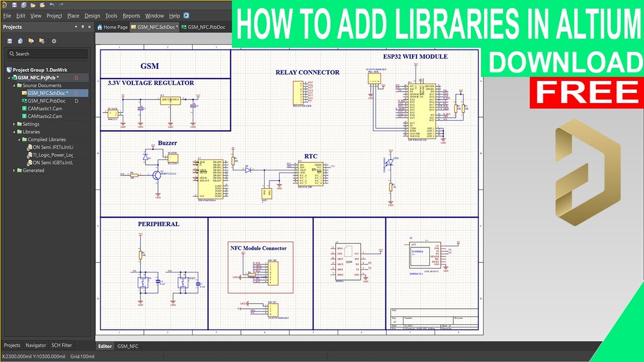Click close project folder icon in Projects panel
The height and width of the screenshot is (362, 644).
pos(42,41)
